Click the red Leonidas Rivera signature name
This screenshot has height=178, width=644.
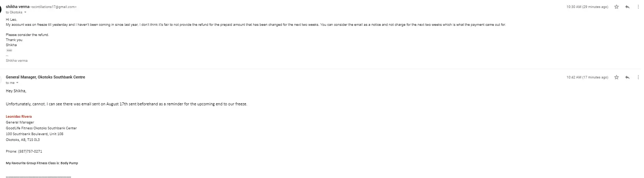coord(19,117)
